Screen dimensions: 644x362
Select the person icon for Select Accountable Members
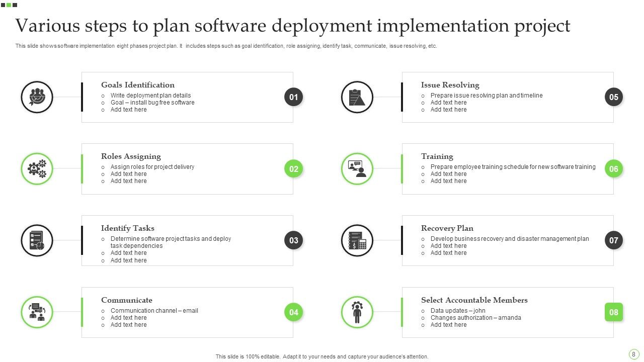pyautogui.click(x=357, y=312)
